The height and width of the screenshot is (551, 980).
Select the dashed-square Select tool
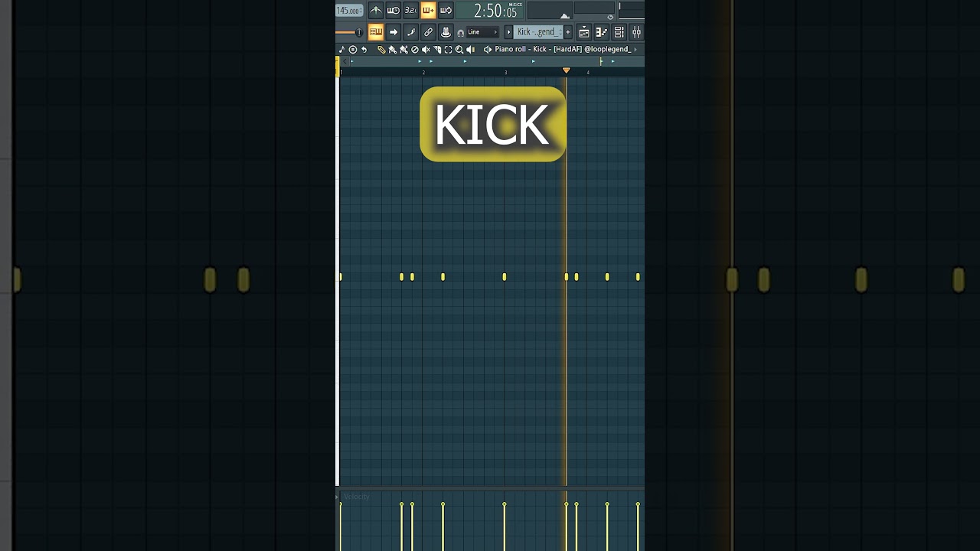[448, 50]
